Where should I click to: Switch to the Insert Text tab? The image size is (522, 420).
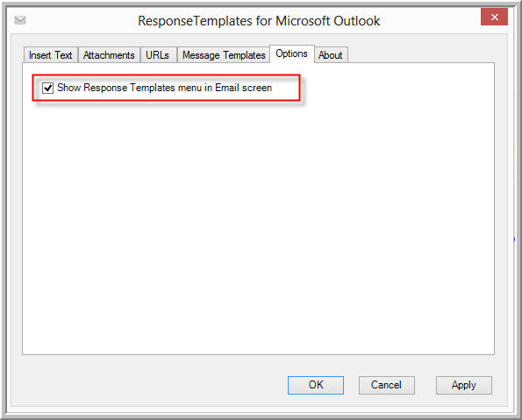click(x=50, y=55)
